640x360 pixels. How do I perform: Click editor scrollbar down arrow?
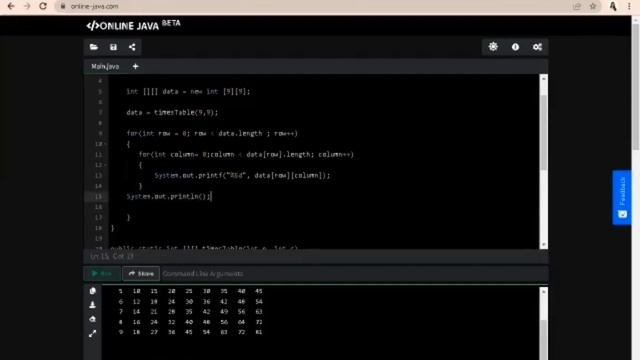click(x=544, y=244)
